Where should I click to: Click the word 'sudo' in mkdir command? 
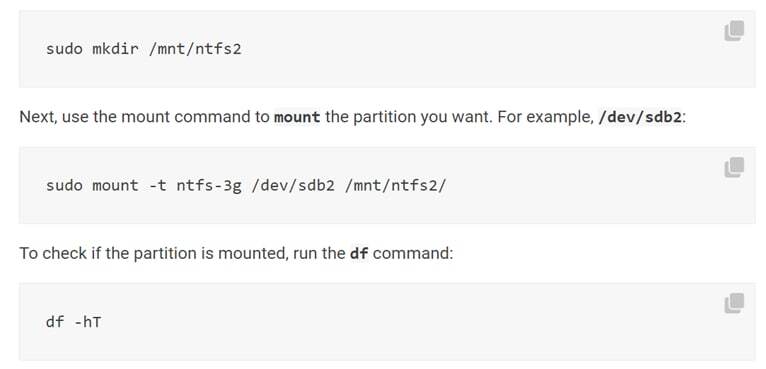tap(64, 49)
